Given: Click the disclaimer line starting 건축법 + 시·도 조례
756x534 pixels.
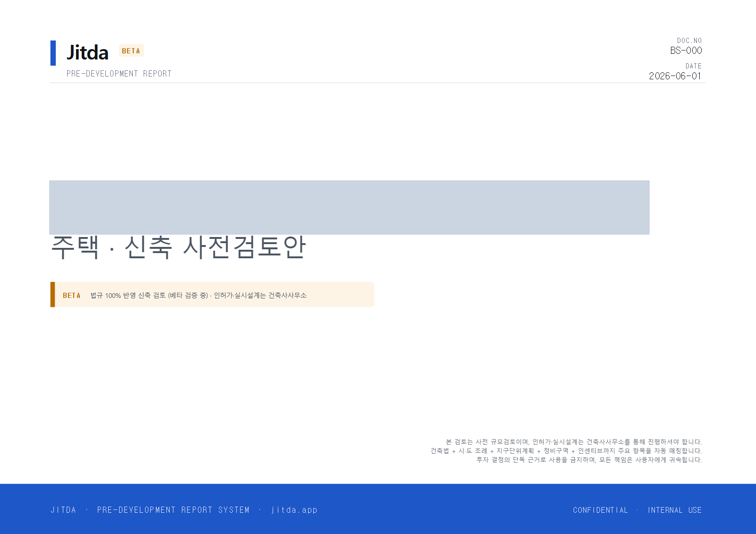Looking at the screenshot, I should [x=566, y=451].
